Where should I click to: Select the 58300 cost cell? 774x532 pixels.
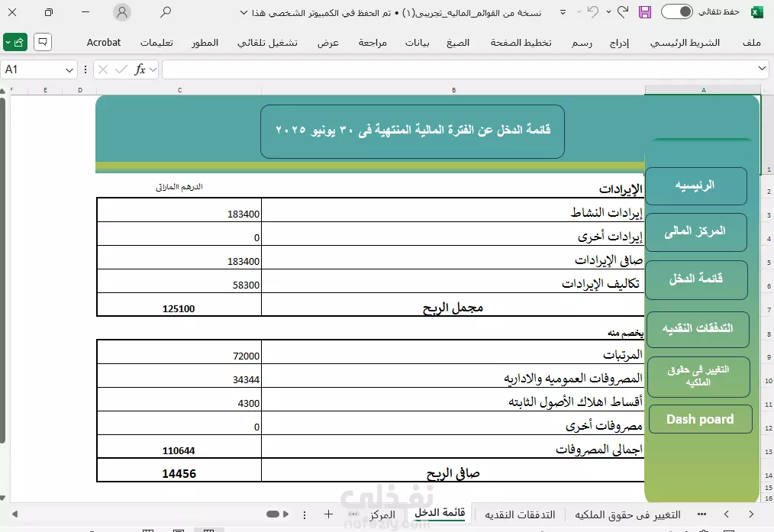pos(179,282)
